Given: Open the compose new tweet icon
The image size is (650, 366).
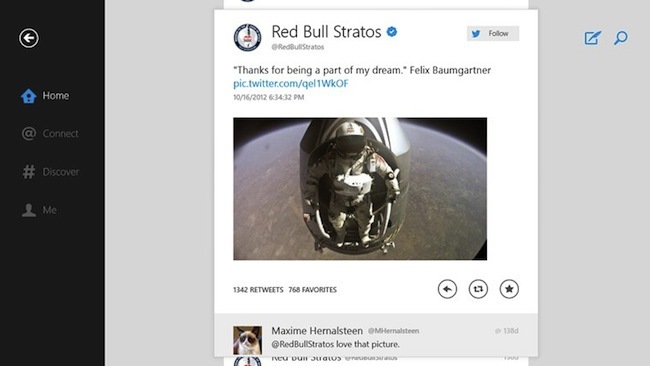Looking at the screenshot, I should [x=593, y=38].
